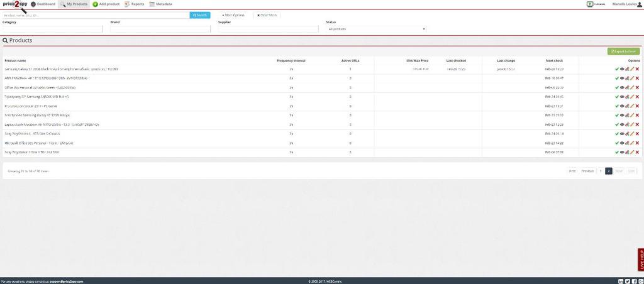Click the edit pencil for Sony Playstation 4 Slim 2nd DS4
Viewport: 644px width, 284px height.
pos(632,152)
